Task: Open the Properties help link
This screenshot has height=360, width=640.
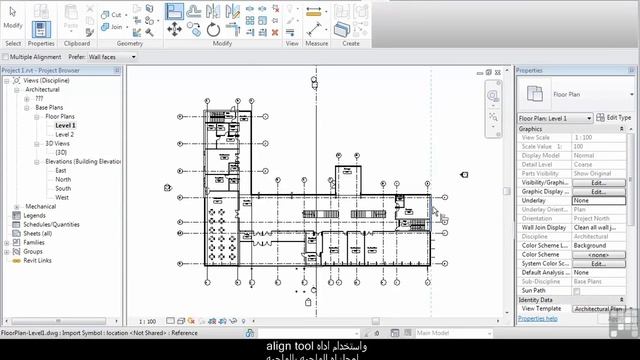Action: (x=538, y=319)
